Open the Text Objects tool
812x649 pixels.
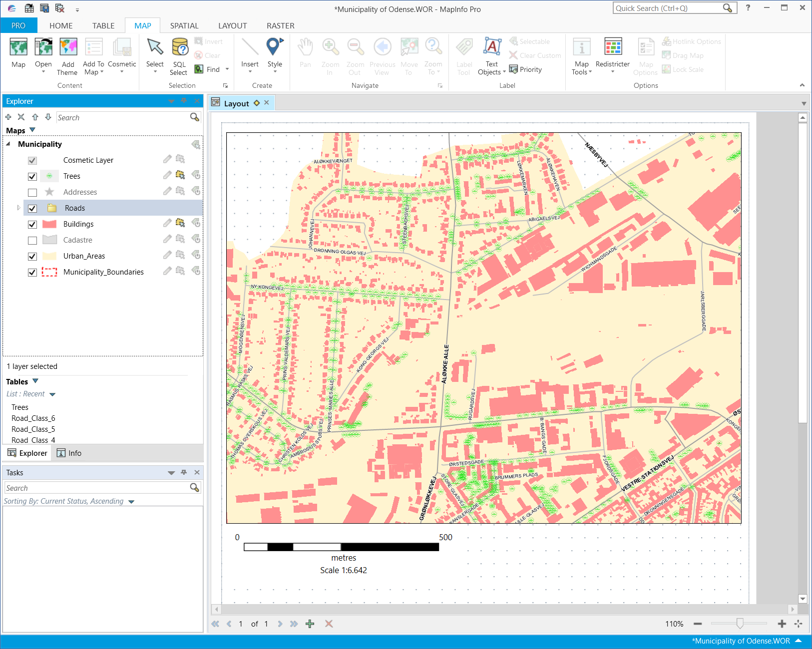point(491,56)
